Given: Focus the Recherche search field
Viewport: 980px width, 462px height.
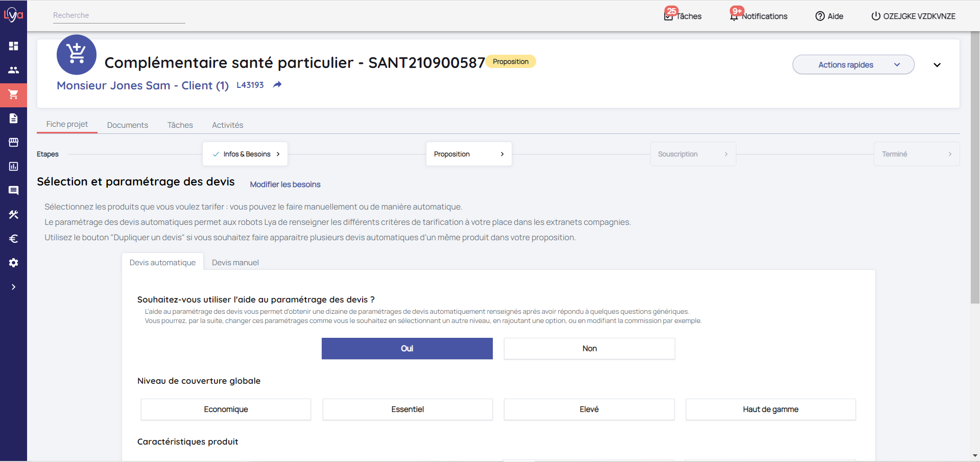Looking at the screenshot, I should click(x=119, y=15).
